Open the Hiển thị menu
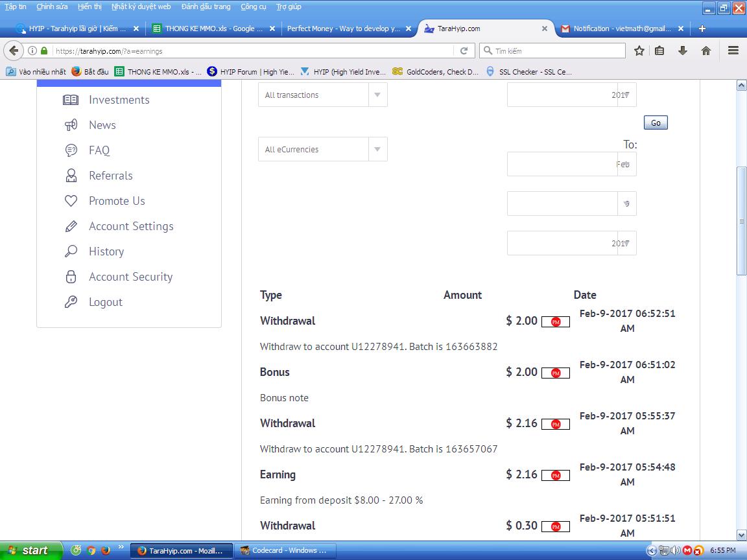The height and width of the screenshot is (560, 747). point(89,6)
